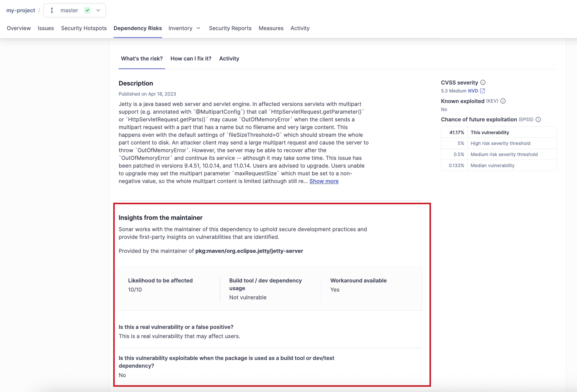Expand the master branch selector
This screenshot has width=577, height=392.
tap(98, 10)
